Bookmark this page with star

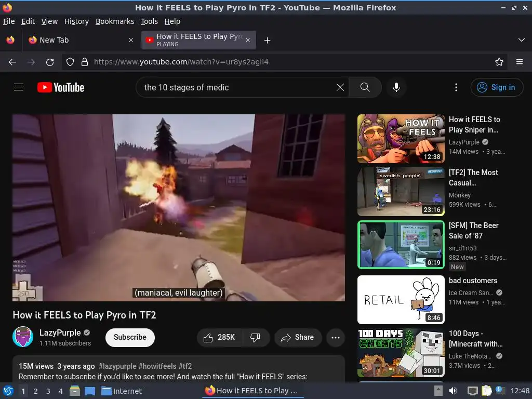coord(499,62)
